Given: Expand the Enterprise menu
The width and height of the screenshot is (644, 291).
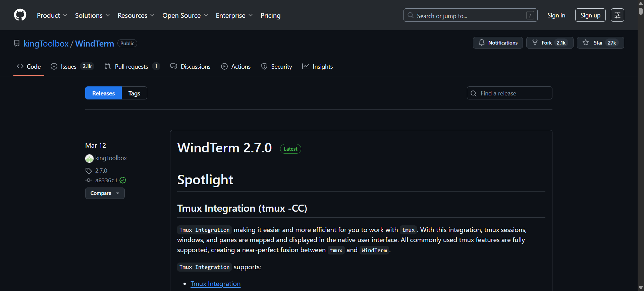Looking at the screenshot, I should tap(234, 15).
